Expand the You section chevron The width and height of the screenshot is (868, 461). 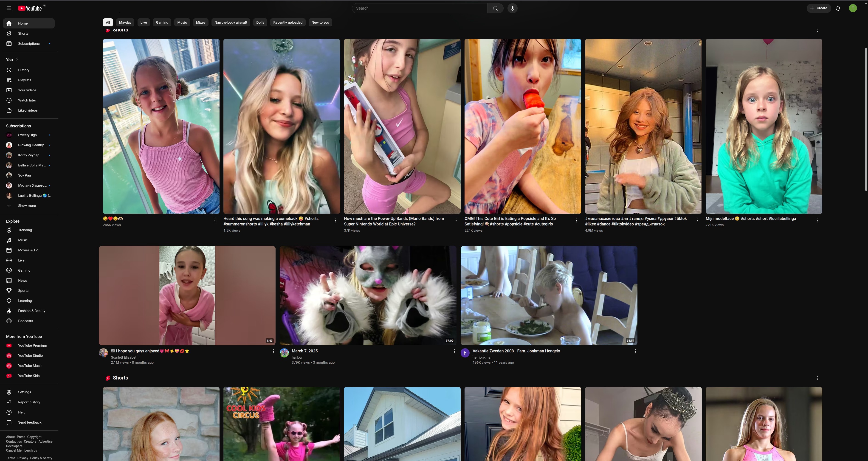click(x=17, y=60)
